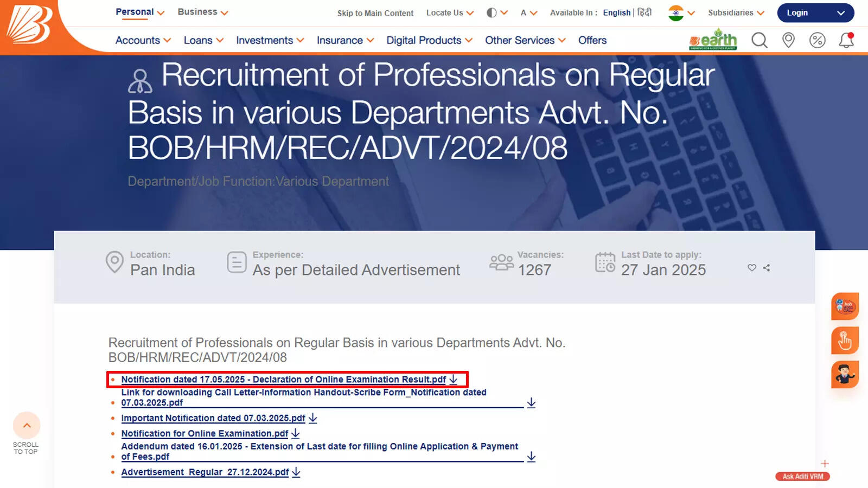Share this job posting
868x488 pixels.
(767, 268)
